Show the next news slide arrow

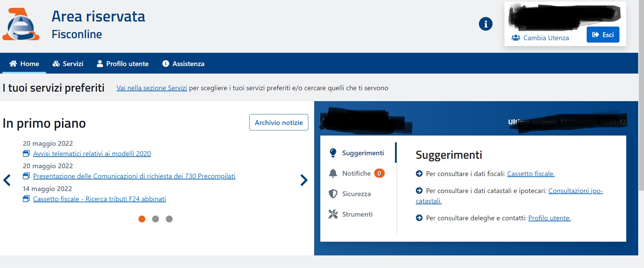(x=304, y=180)
